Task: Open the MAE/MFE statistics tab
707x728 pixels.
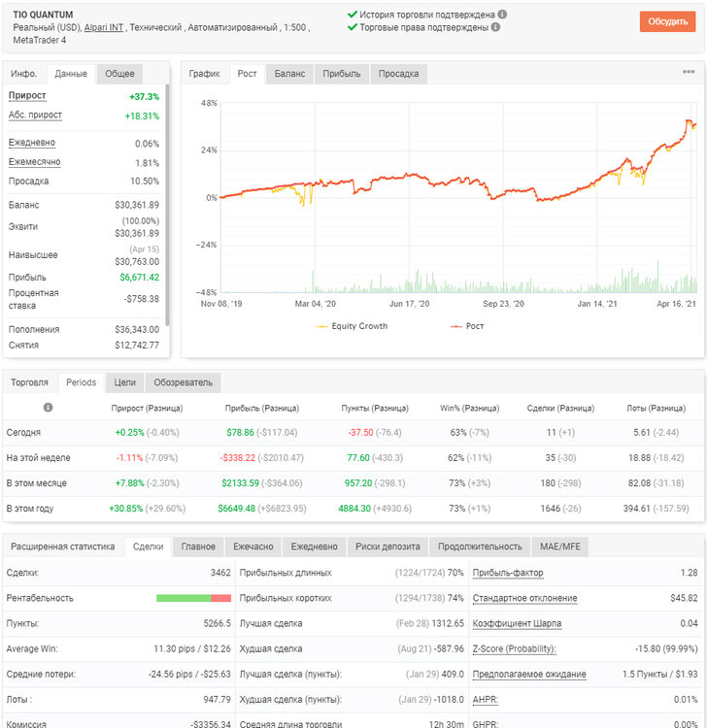Action: pos(559,546)
